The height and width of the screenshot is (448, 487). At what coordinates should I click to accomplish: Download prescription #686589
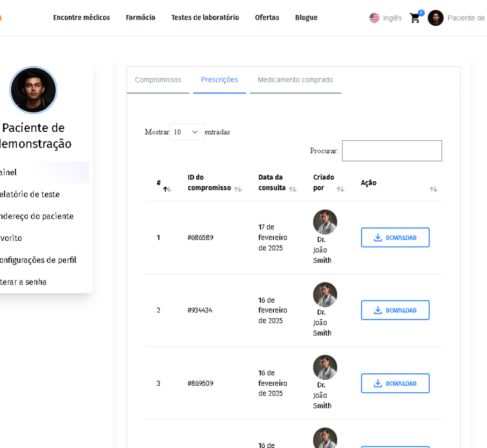tap(395, 238)
